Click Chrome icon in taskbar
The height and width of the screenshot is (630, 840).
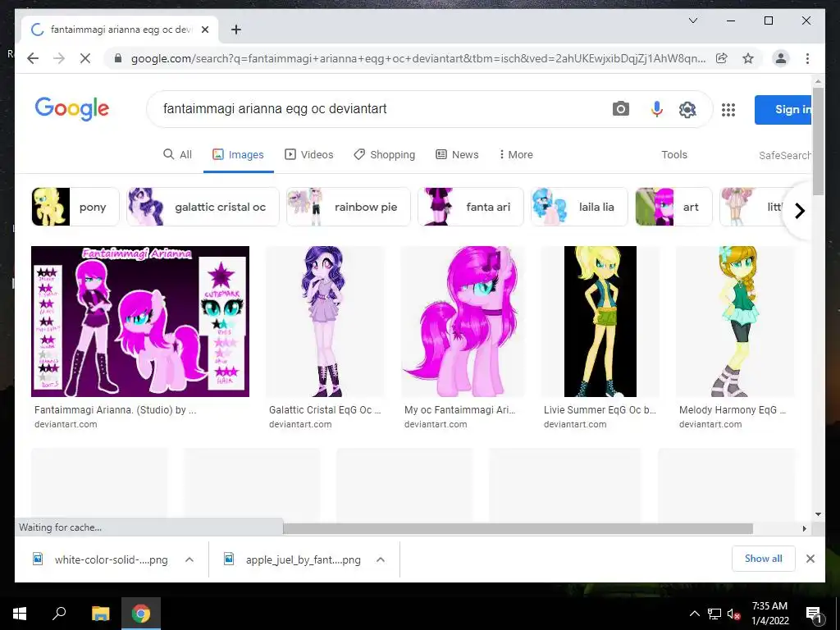(x=141, y=614)
